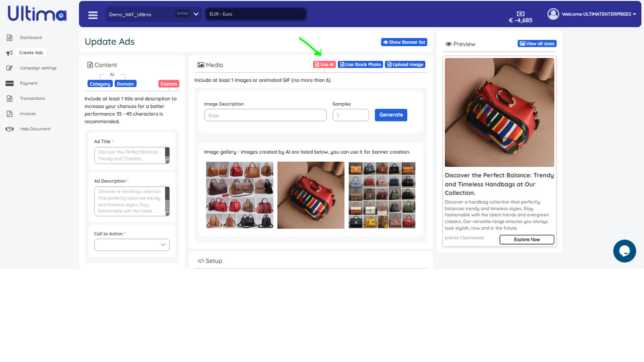Click View all sizes button
The height and width of the screenshot is (362, 644).
(537, 44)
